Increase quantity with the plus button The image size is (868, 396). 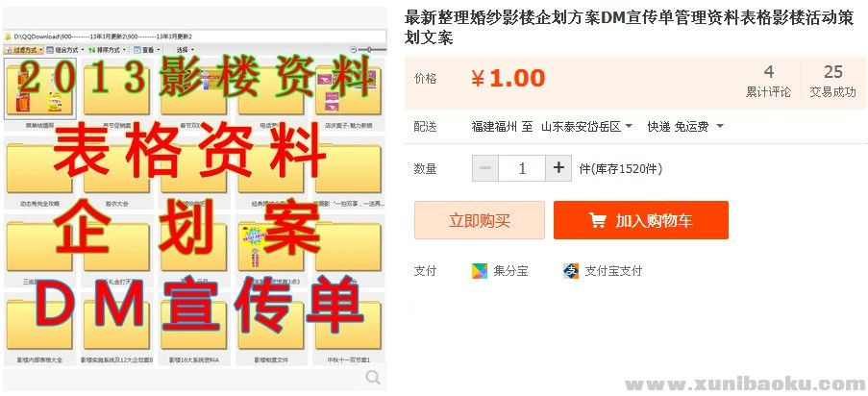point(558,168)
